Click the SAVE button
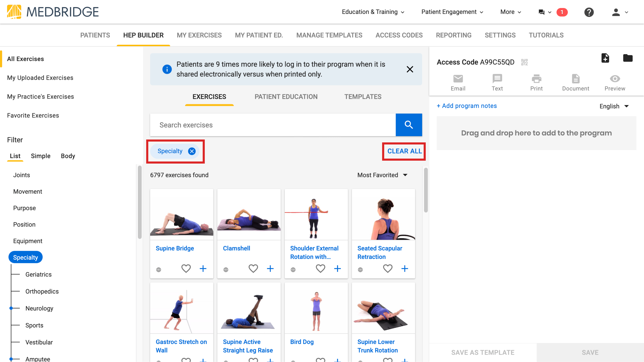This screenshot has width=644, height=362. coord(590,352)
